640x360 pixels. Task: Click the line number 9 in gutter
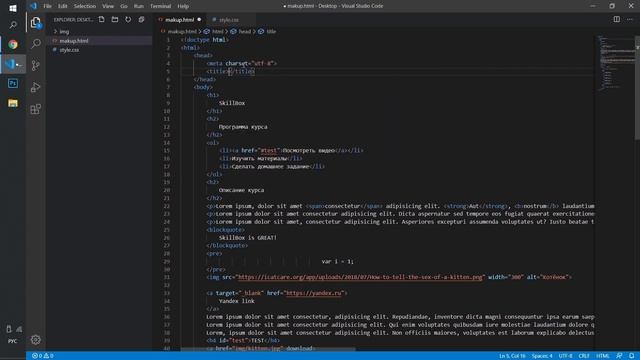point(168,103)
